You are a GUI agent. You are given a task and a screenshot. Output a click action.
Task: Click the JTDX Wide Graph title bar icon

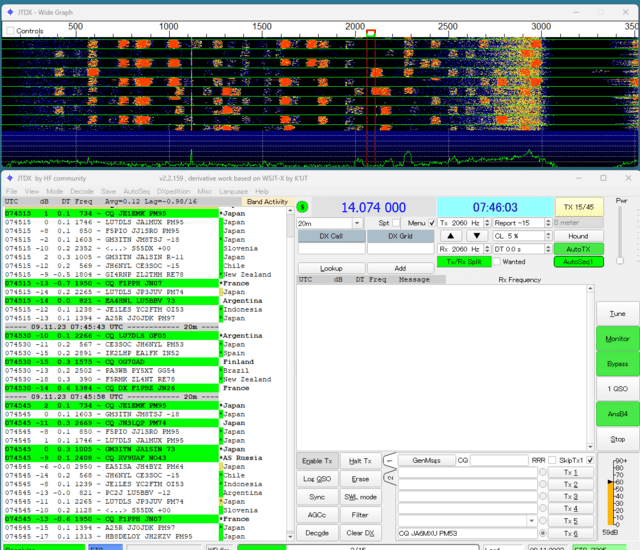tap(10, 12)
